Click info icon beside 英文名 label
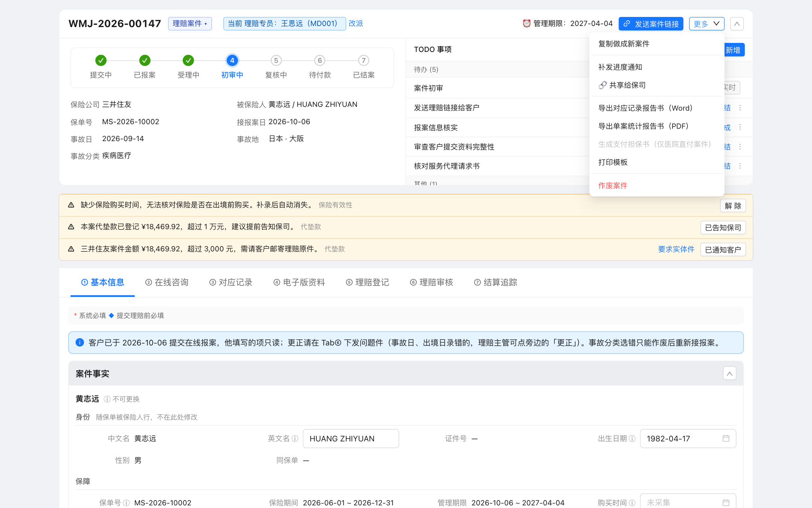The image size is (812, 508). pos(295,438)
